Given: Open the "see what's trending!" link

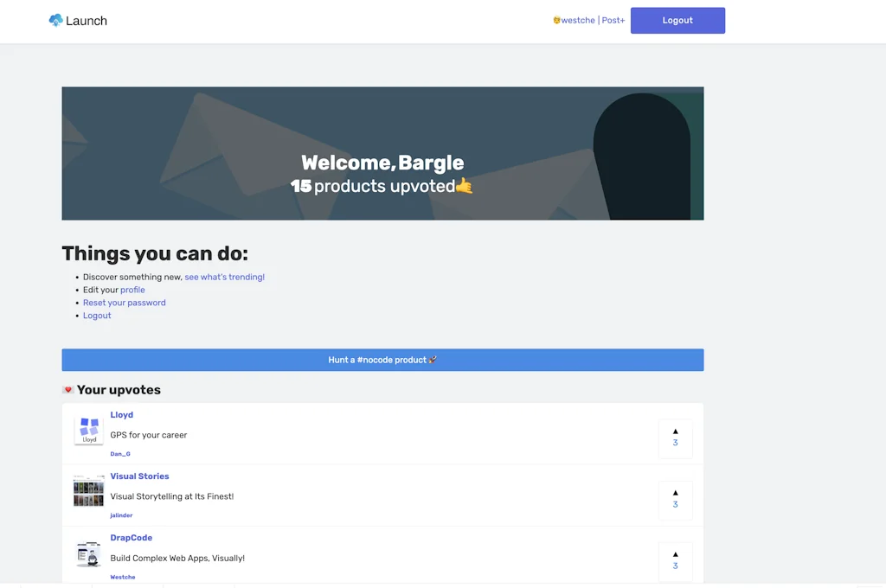Looking at the screenshot, I should [224, 278].
